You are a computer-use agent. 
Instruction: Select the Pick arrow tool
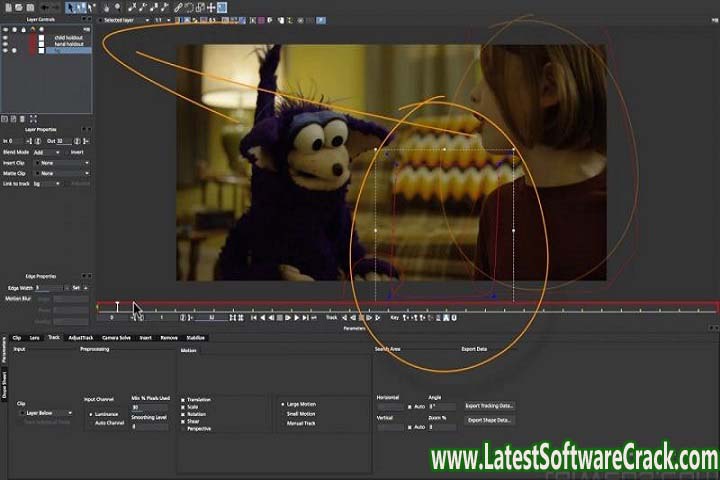(x=70, y=7)
